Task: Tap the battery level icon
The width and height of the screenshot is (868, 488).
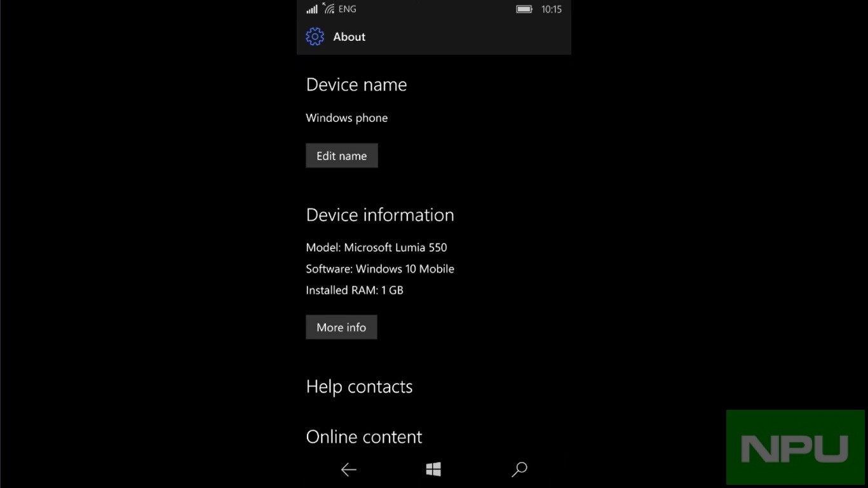Action: coord(524,10)
